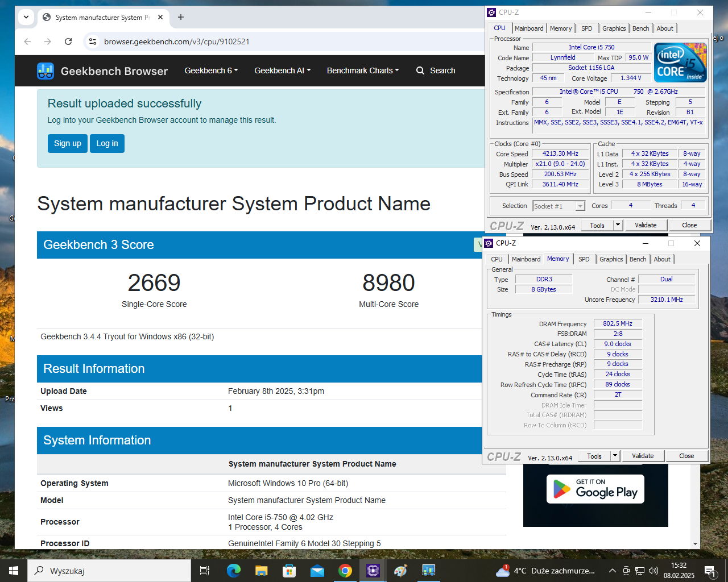Open the notification center icon
This screenshot has width=728, height=582.
point(710,571)
